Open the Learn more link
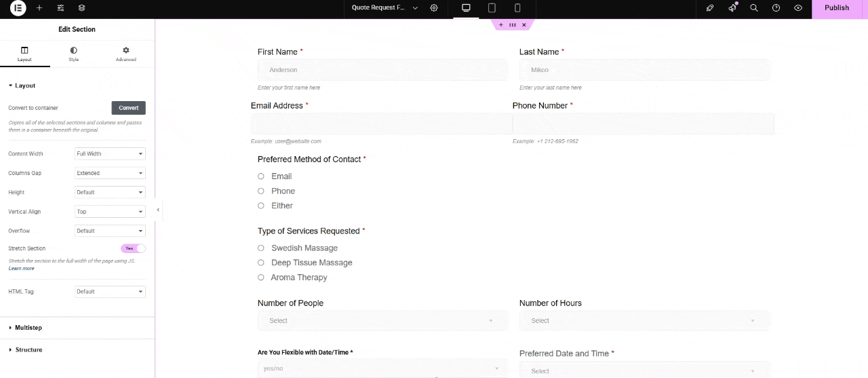868x378 pixels. pyautogui.click(x=21, y=269)
